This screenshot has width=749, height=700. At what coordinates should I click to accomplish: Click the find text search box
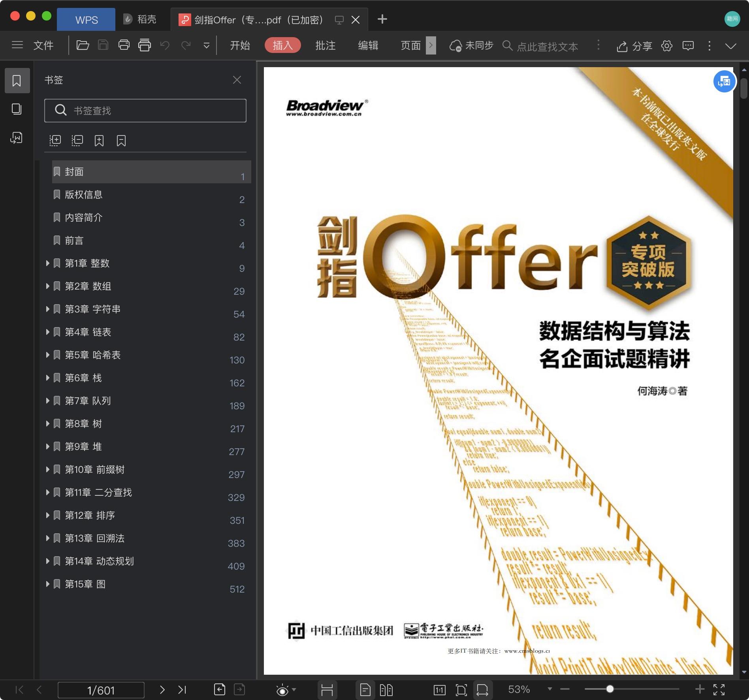click(x=541, y=46)
